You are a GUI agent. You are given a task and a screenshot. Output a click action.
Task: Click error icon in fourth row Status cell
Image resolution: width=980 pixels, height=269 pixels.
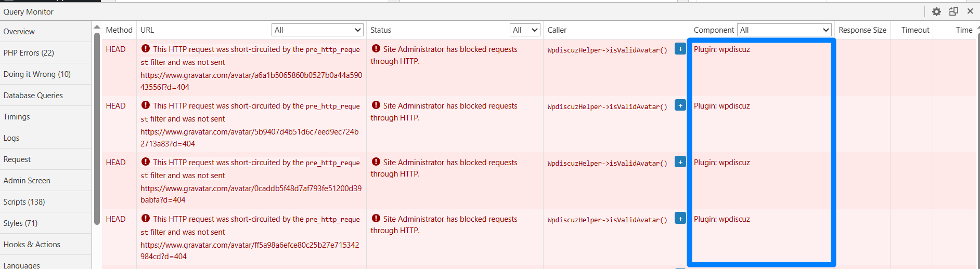pyautogui.click(x=376, y=218)
